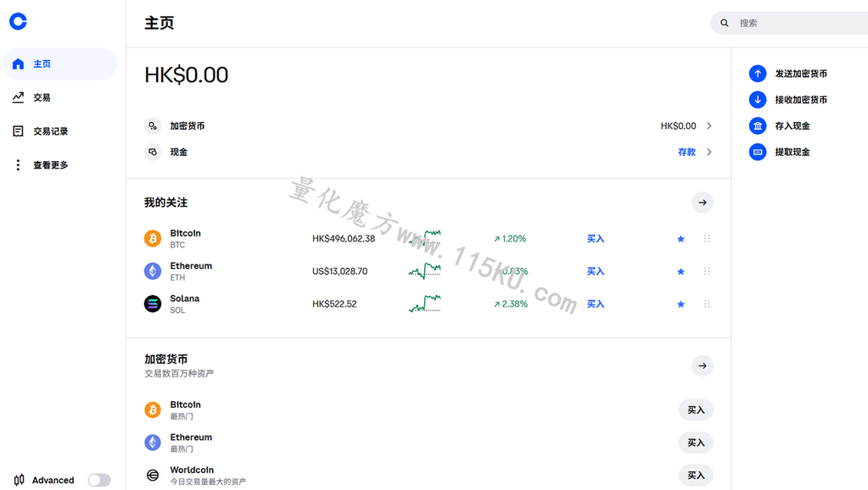
Task: Click 买入 for Bitcoin in watchlist
Action: [x=596, y=238]
